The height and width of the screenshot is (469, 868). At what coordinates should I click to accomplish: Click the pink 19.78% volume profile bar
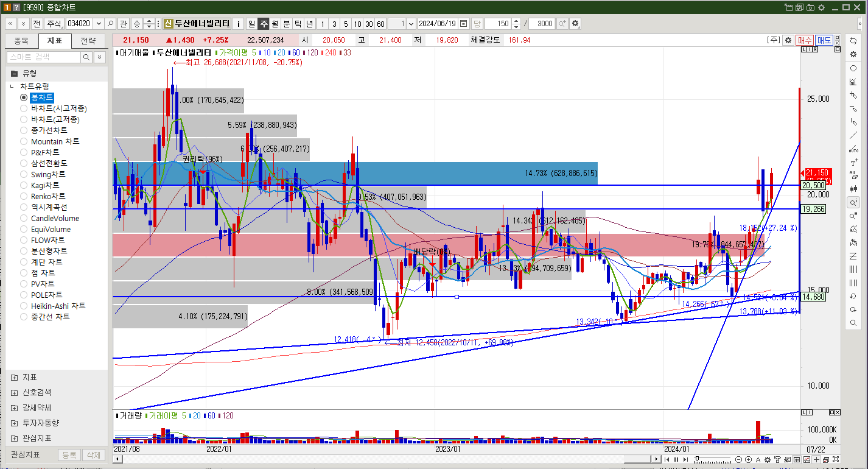click(438, 245)
